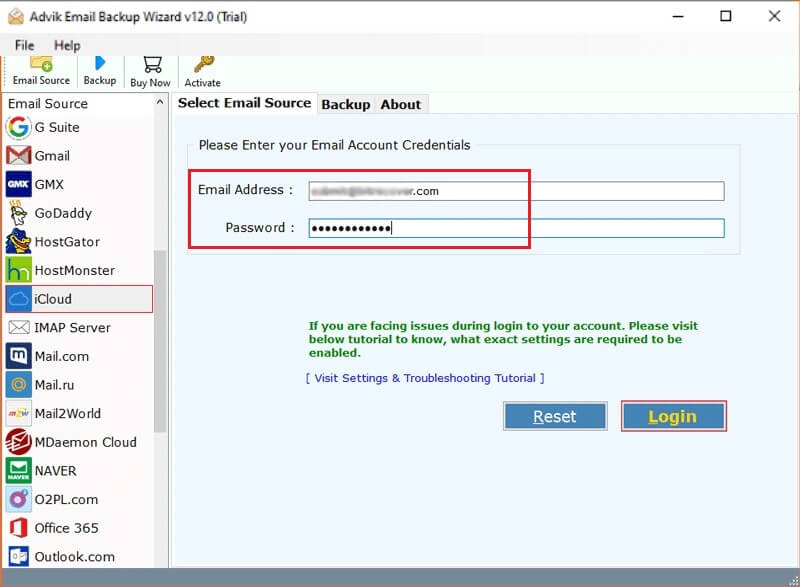
Task: Open the File menu
Action: [24, 45]
